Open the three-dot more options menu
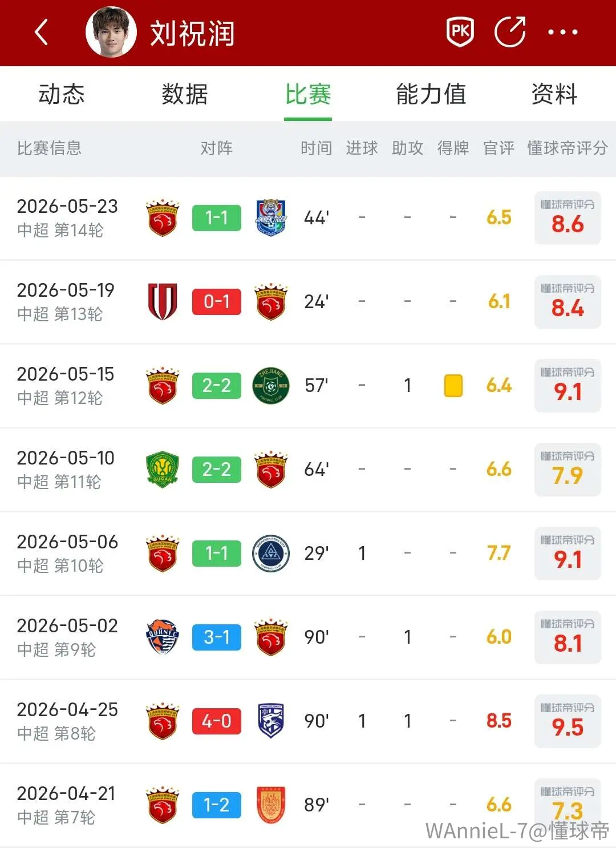The width and height of the screenshot is (616, 848). pos(562,33)
